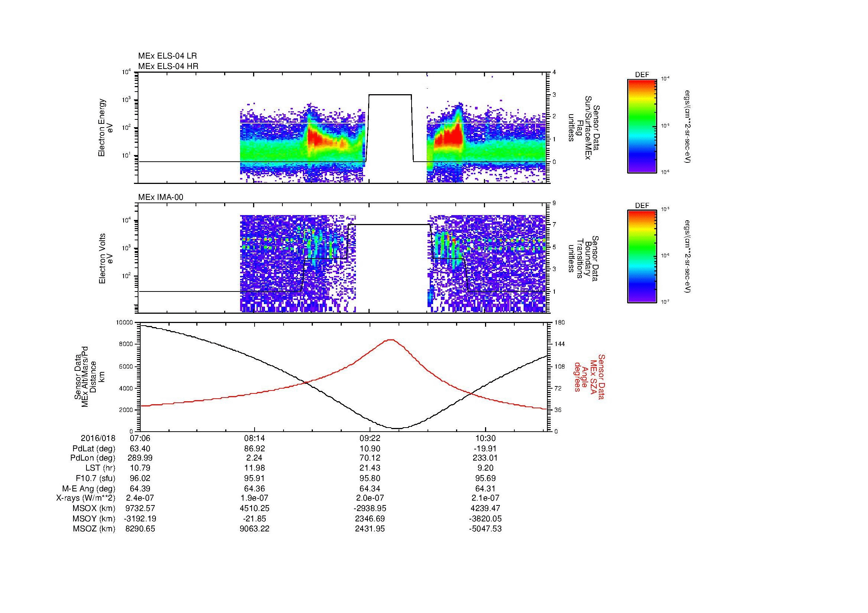This screenshot has width=868, height=613.
Task: Click the 'MSOX (km)' row label
Action: coord(94,509)
